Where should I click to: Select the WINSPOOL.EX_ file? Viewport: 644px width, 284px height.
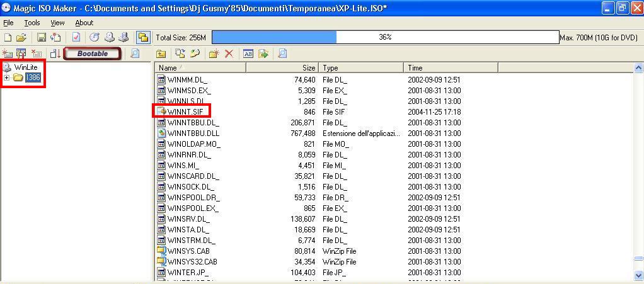click(x=193, y=208)
